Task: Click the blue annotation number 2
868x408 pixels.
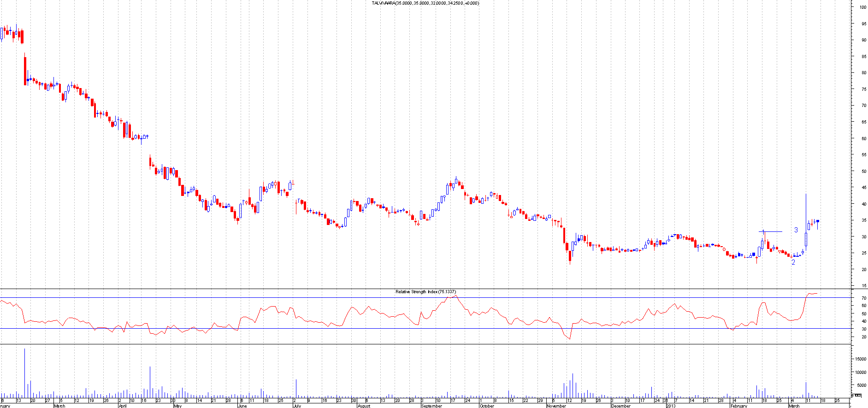Action: (x=793, y=262)
